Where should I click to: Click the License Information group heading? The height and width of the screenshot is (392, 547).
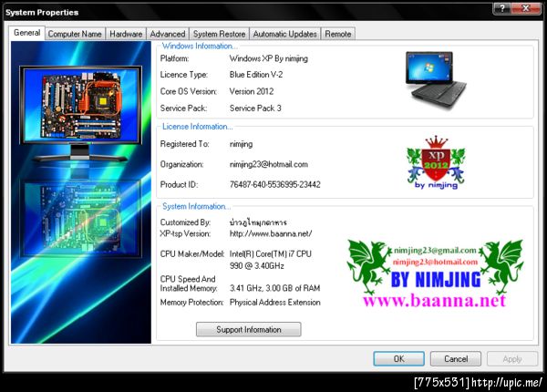(198, 127)
